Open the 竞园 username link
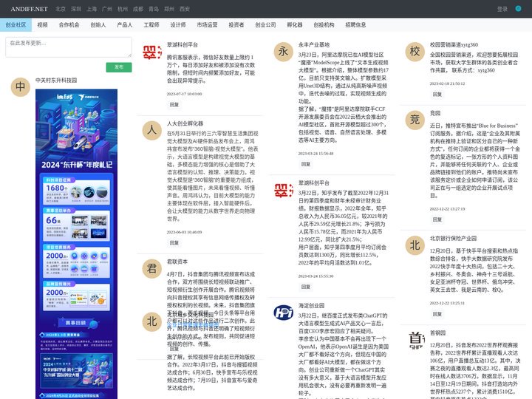 (x=435, y=113)
